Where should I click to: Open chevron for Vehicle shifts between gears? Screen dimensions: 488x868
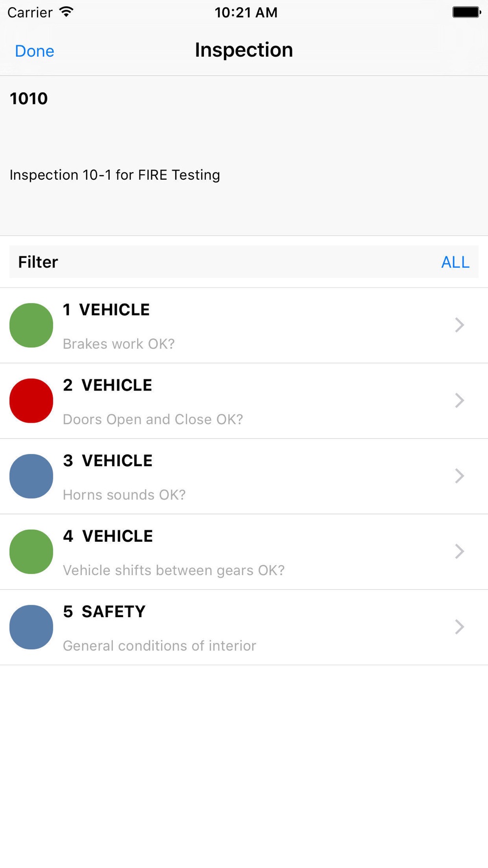(x=459, y=552)
